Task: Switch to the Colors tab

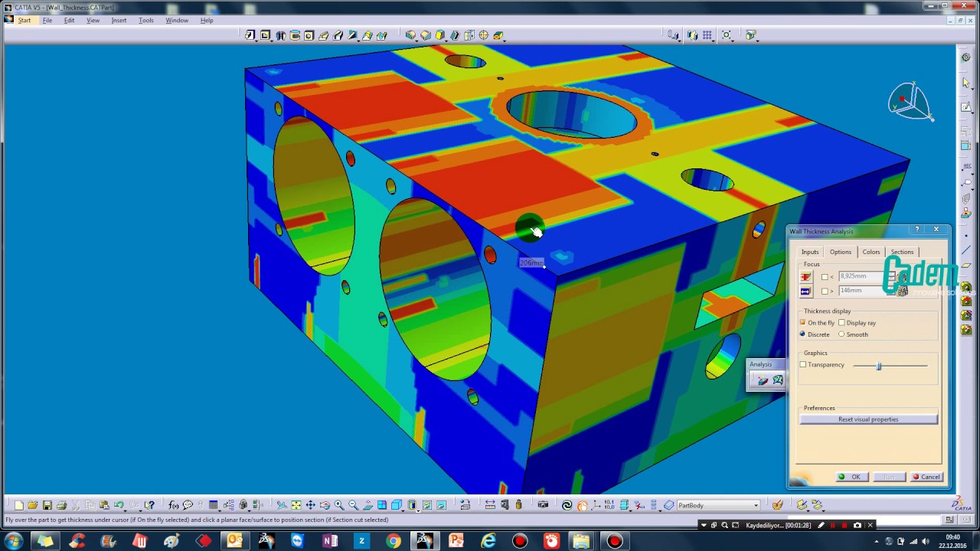Action: 871,252
